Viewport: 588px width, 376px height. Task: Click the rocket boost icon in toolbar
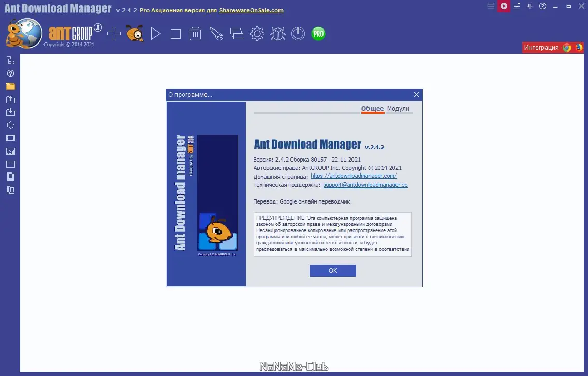216,34
